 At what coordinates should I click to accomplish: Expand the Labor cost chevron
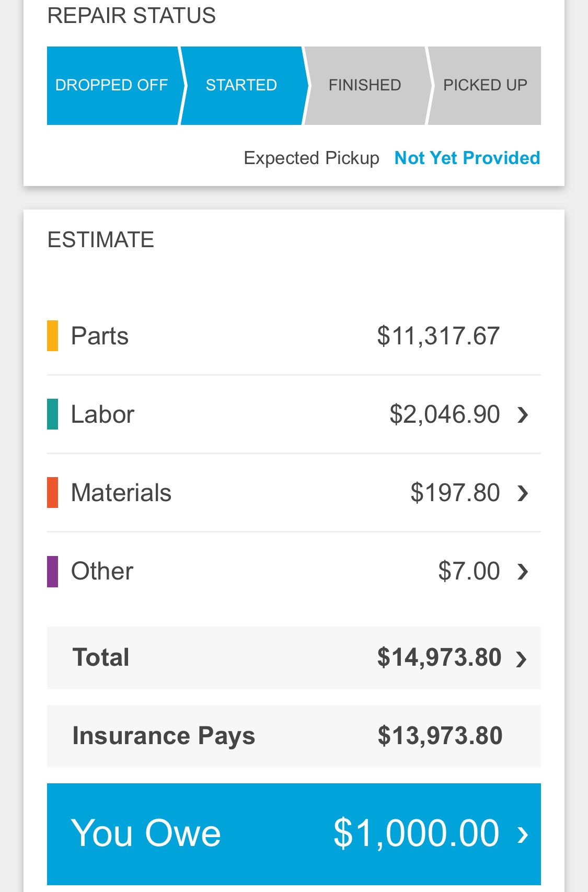(523, 415)
